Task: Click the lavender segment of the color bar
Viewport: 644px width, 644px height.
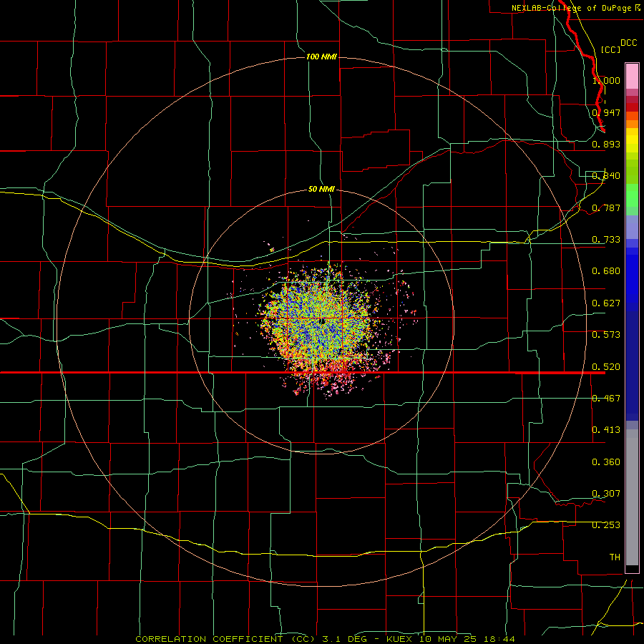Action: click(632, 227)
